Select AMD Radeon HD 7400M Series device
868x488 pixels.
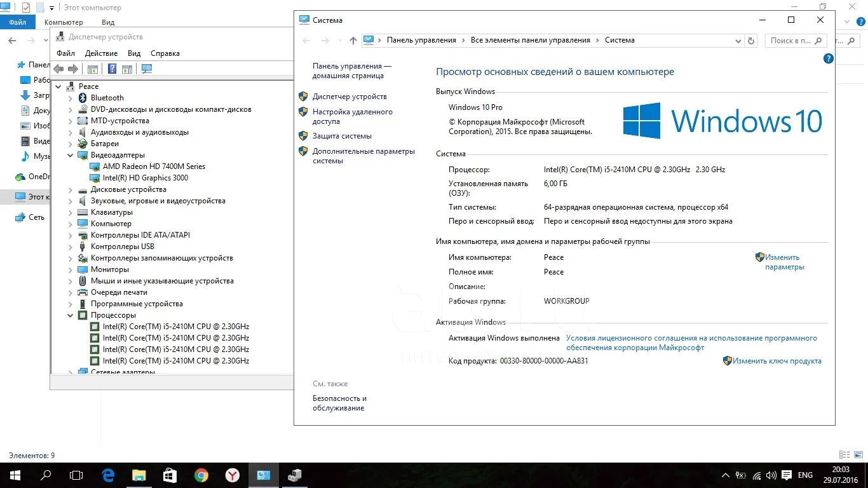[154, 166]
